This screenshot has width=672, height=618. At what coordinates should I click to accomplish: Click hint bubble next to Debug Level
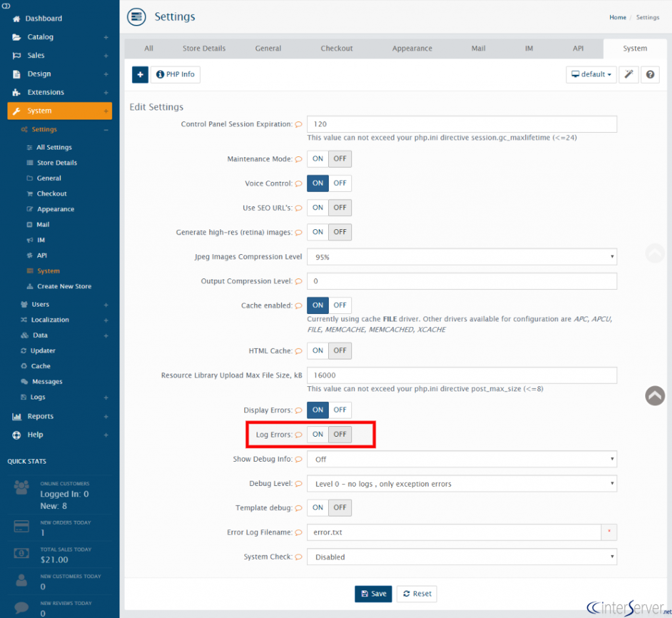(x=299, y=484)
